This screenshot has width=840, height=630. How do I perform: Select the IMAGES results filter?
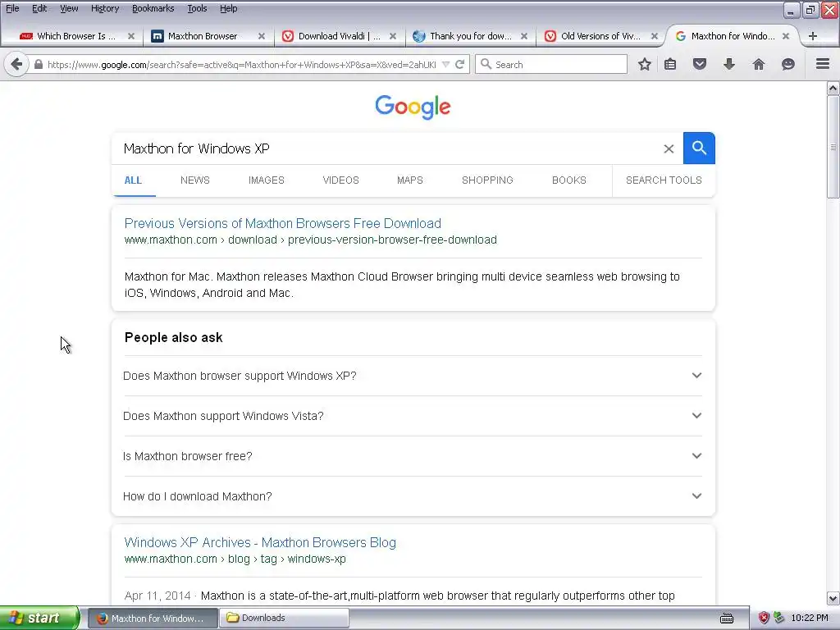click(x=267, y=180)
